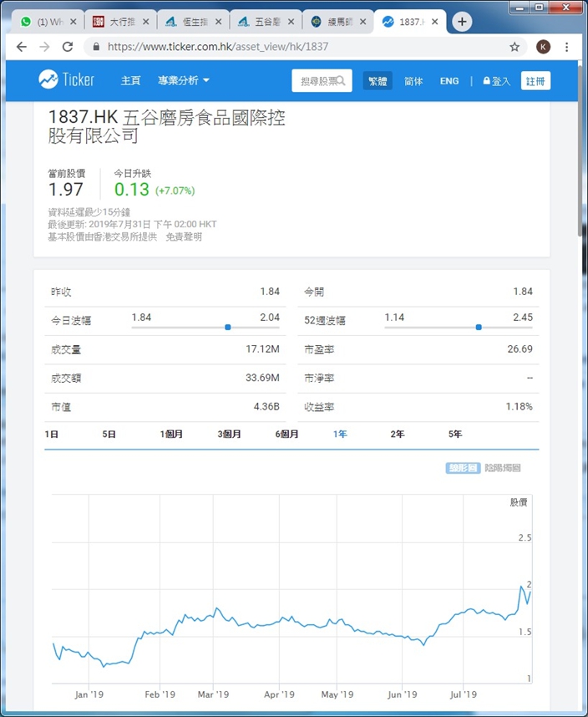This screenshot has height=717, width=588.
Task: Click the 收益率 value 1.18%
Action: coord(519,406)
